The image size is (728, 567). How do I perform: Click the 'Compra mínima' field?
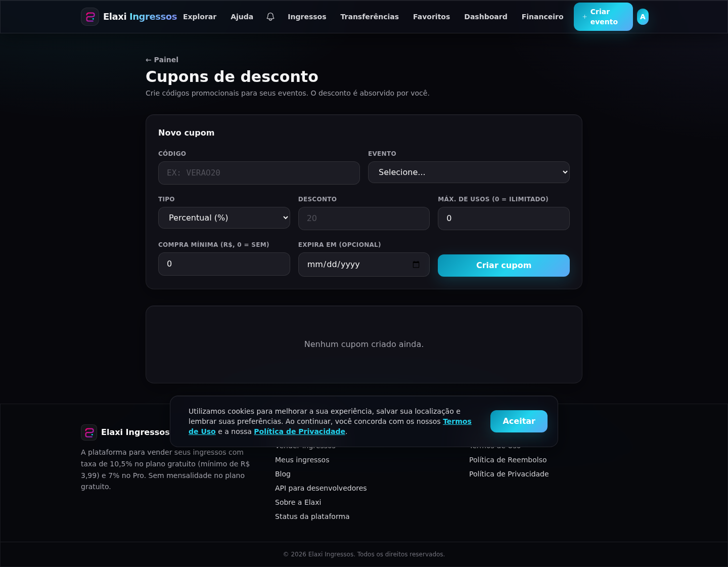pyautogui.click(x=224, y=264)
